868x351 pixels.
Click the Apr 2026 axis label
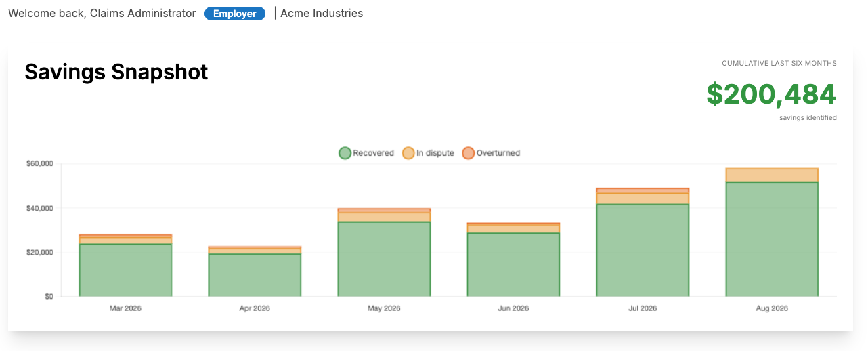pos(255,308)
